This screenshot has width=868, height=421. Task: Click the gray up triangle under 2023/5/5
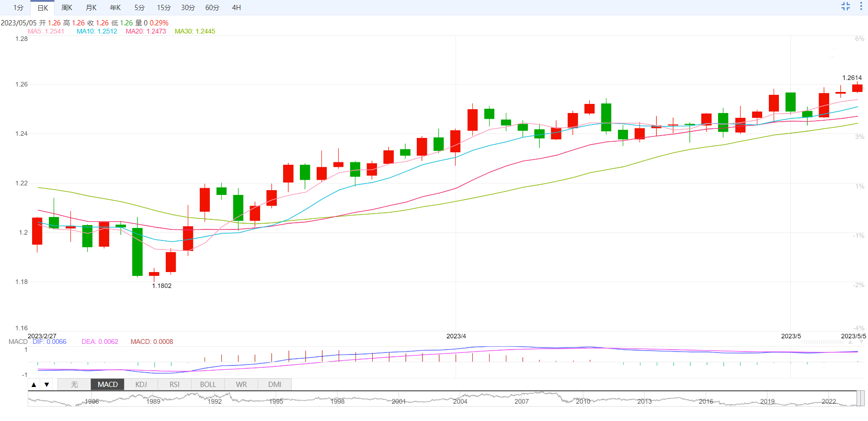[851, 342]
